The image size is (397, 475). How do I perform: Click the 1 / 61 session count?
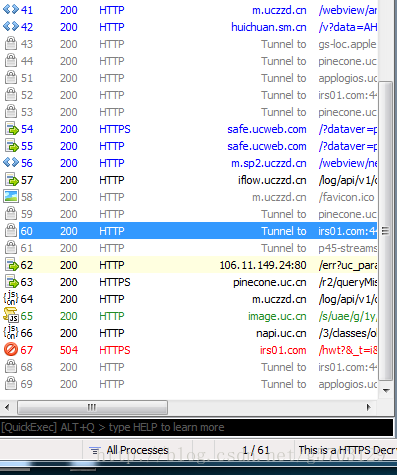pyautogui.click(x=255, y=450)
